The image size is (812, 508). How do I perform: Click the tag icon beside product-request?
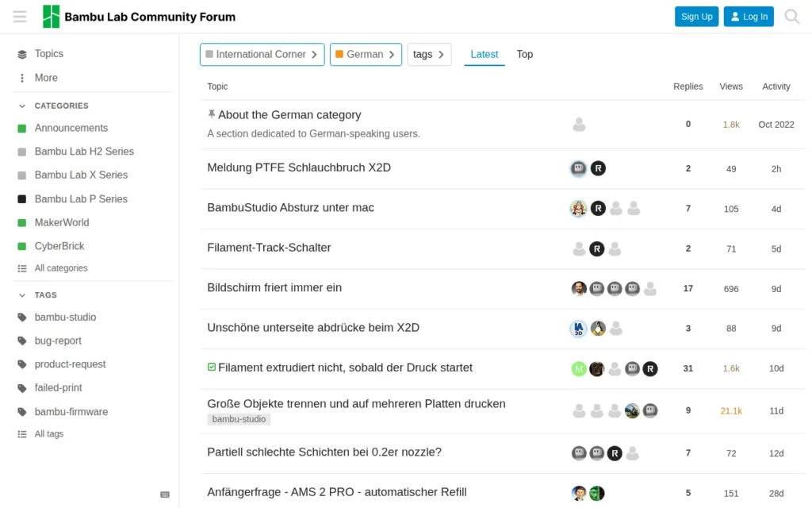pyautogui.click(x=21, y=364)
